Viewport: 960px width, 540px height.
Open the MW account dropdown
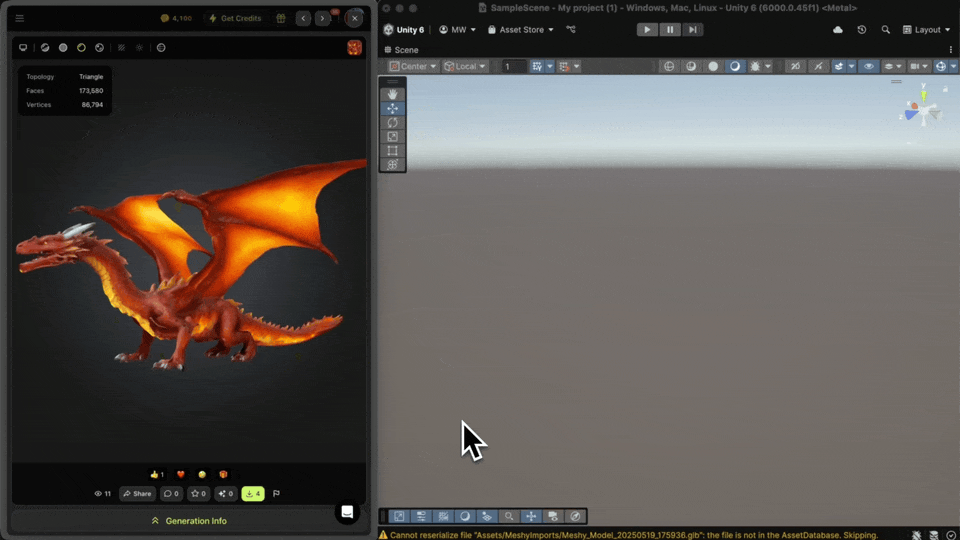(x=457, y=29)
